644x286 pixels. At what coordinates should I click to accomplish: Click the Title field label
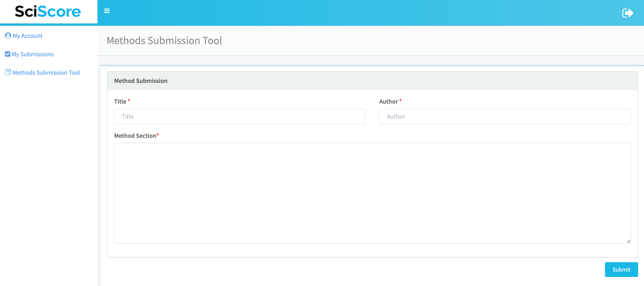tap(120, 101)
